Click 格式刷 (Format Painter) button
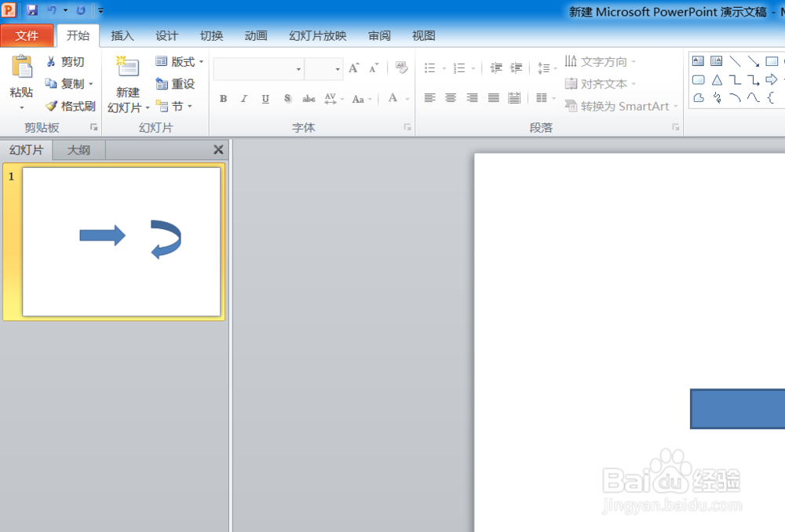The image size is (785, 532). click(71, 106)
